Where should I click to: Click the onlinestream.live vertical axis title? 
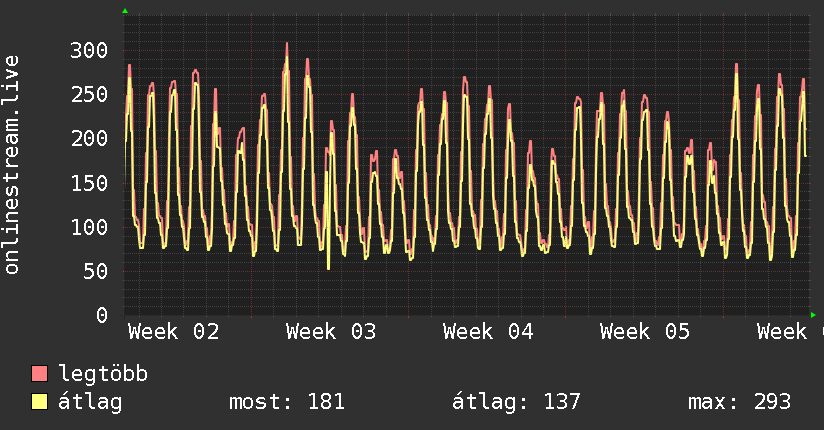(x=13, y=165)
